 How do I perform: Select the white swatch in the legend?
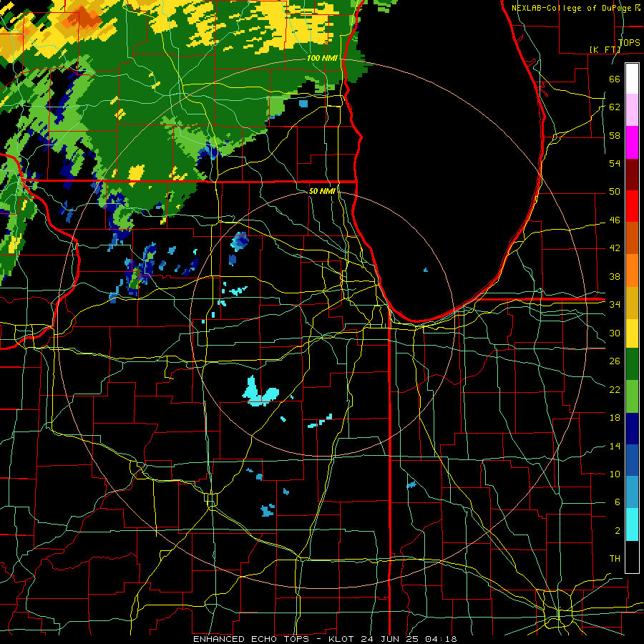point(632,79)
